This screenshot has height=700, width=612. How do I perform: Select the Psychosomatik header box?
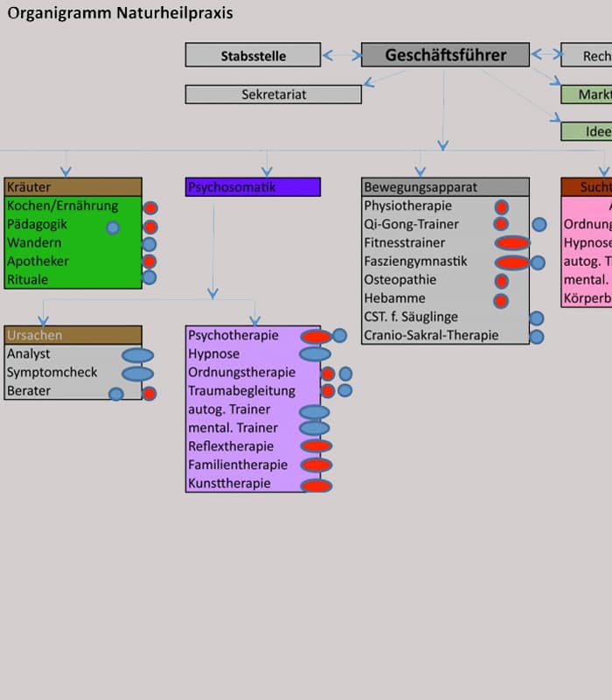coord(253,187)
